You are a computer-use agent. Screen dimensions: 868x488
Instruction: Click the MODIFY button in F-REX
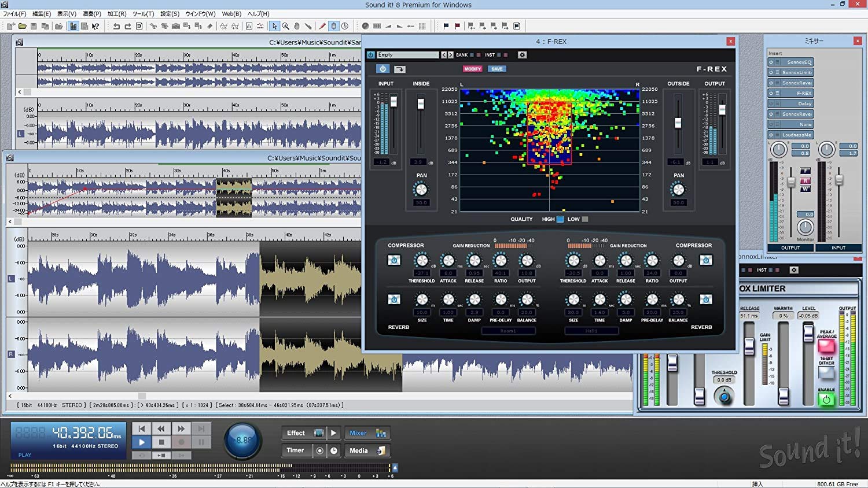[473, 68]
